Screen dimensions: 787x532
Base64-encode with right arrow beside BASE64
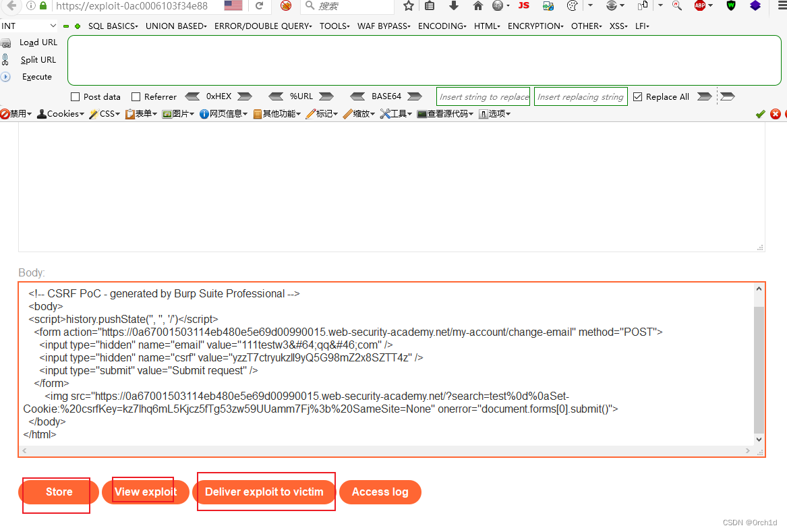tap(415, 96)
